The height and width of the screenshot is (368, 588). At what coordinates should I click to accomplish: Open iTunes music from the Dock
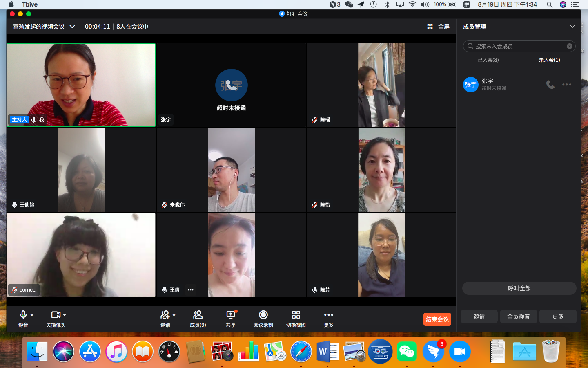[116, 351]
